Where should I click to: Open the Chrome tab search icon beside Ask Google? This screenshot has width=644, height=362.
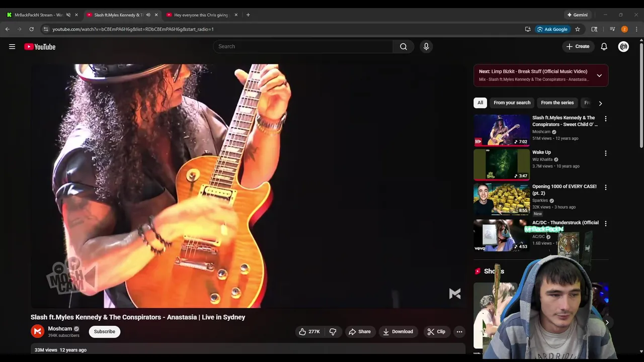point(594,29)
